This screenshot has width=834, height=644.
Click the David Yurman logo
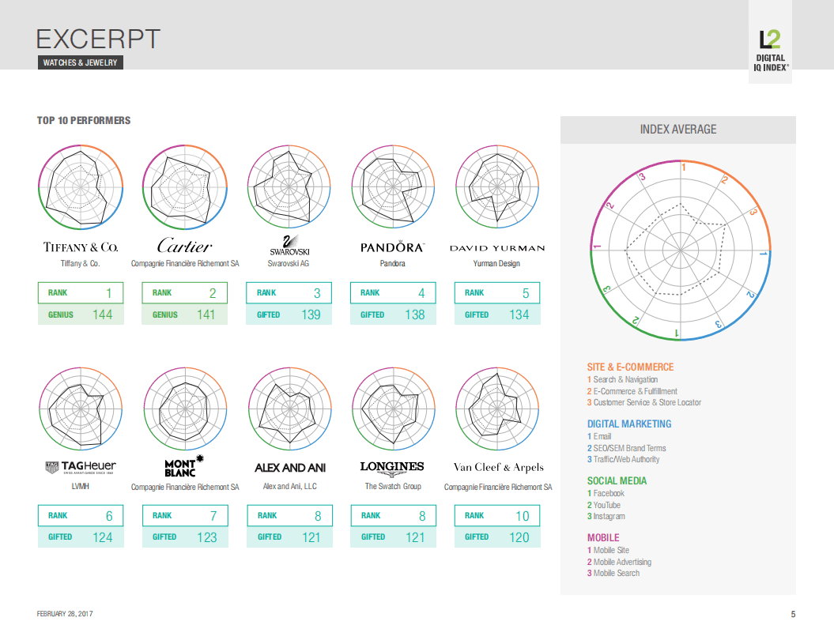(496, 248)
